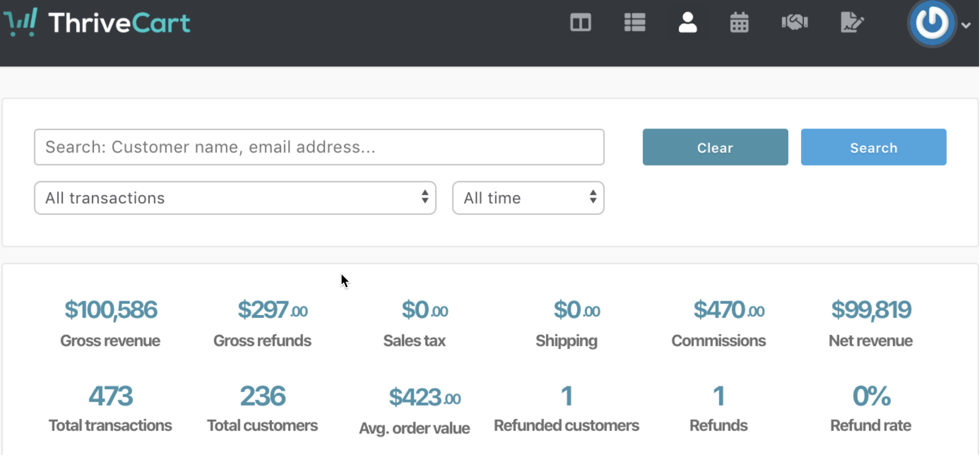The image size is (980, 464).
Task: Click the blue power account avatar
Action: pyautogui.click(x=931, y=23)
